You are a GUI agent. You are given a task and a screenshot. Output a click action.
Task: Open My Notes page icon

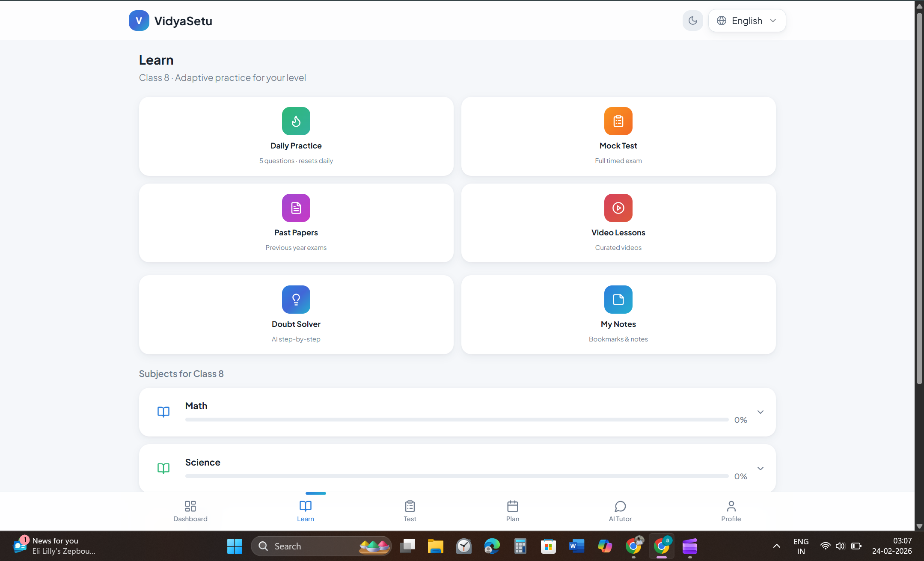click(x=618, y=300)
